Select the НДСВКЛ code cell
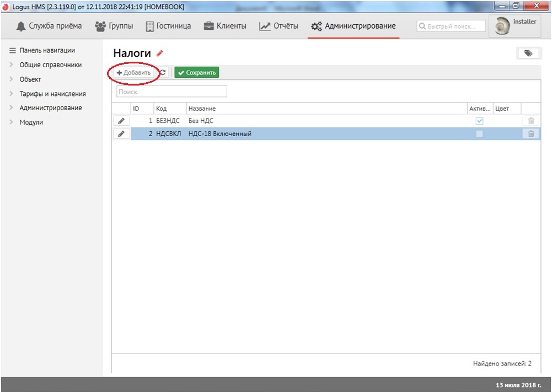The width and height of the screenshot is (552, 392). [x=169, y=134]
